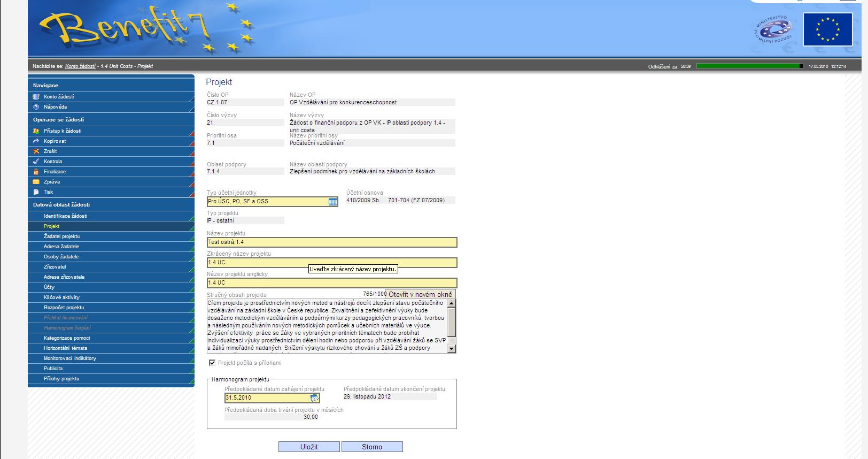The width and height of the screenshot is (868, 459).
Task: Open Rozpočet projektu section
Action: 111,308
